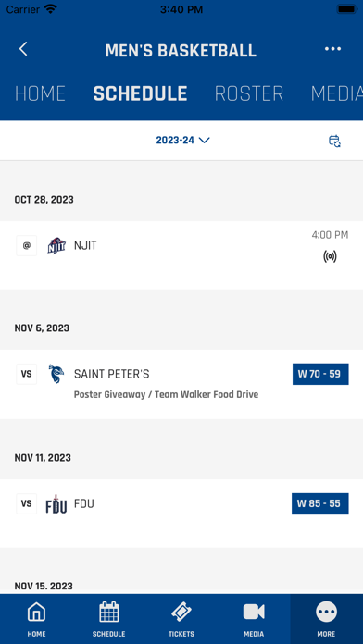Open Tickets from the bottom navigation
The width and height of the screenshot is (363, 644).
click(181, 618)
